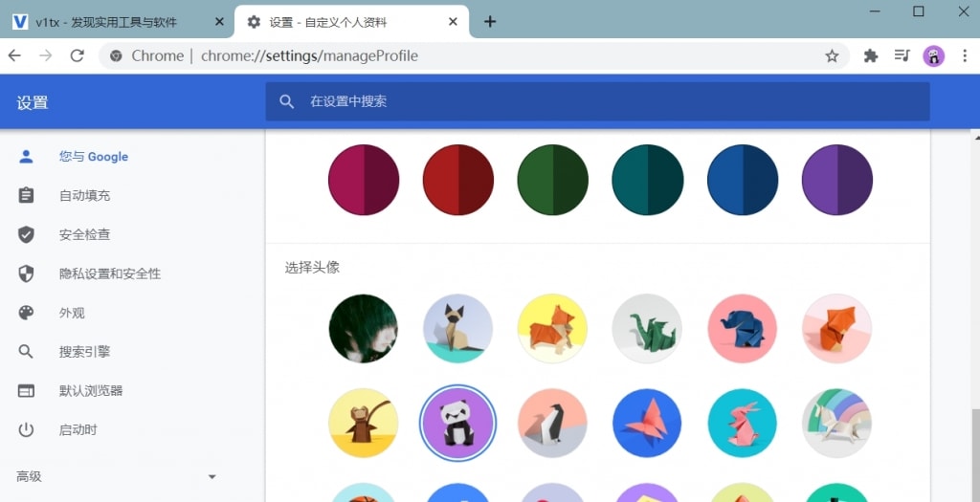Click the 在设置中搜索 search field
Screen dimensions: 980x502
[597, 101]
